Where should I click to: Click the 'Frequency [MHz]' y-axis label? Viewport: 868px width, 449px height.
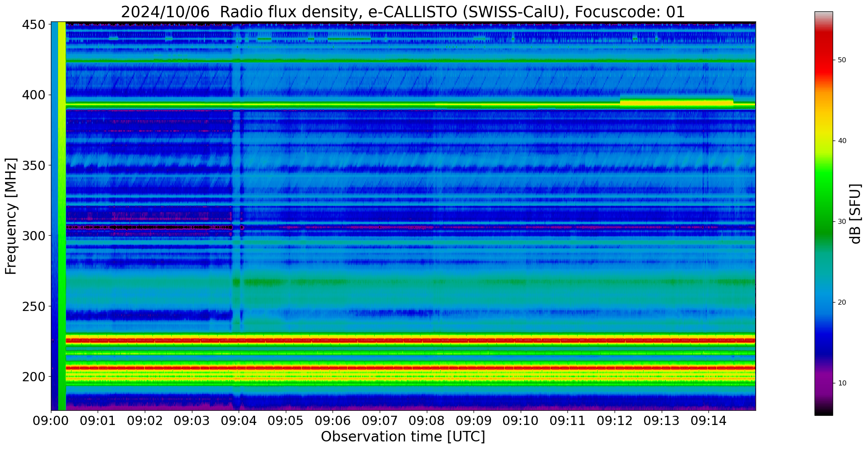coord(11,216)
